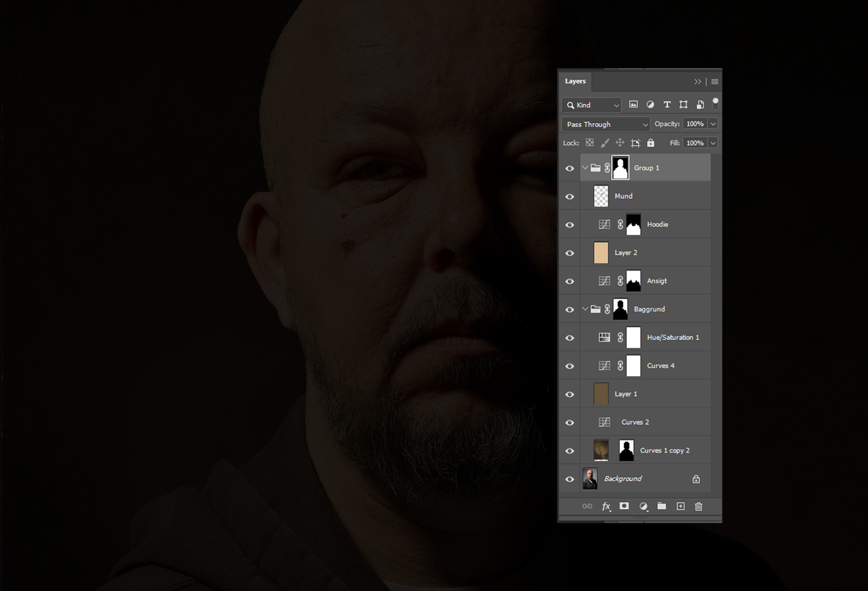Toggle visibility of Layer 2

[570, 253]
